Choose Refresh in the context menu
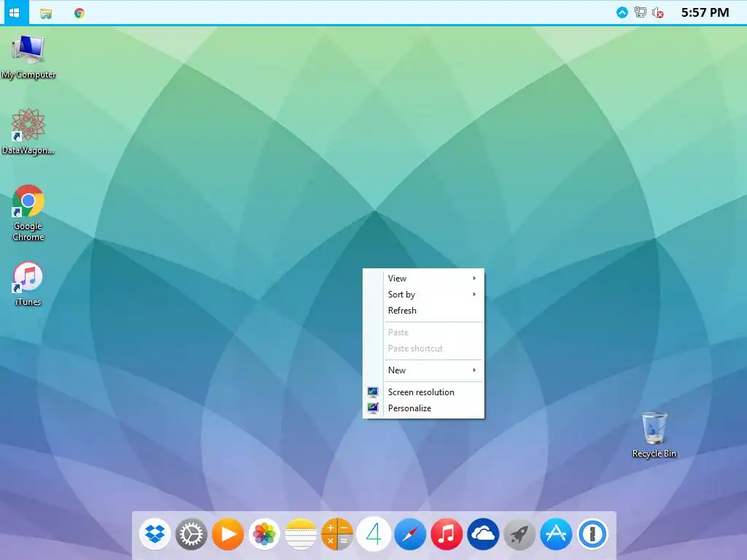 pyautogui.click(x=424, y=311)
